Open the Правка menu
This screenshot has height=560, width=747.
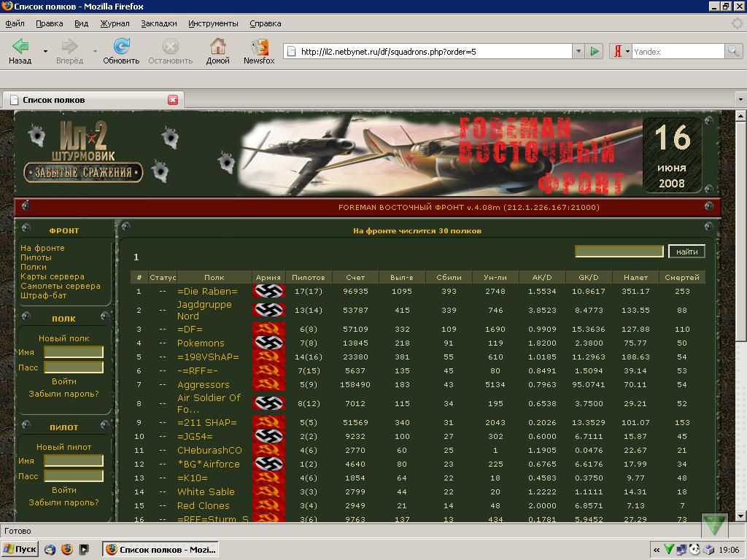point(49,23)
